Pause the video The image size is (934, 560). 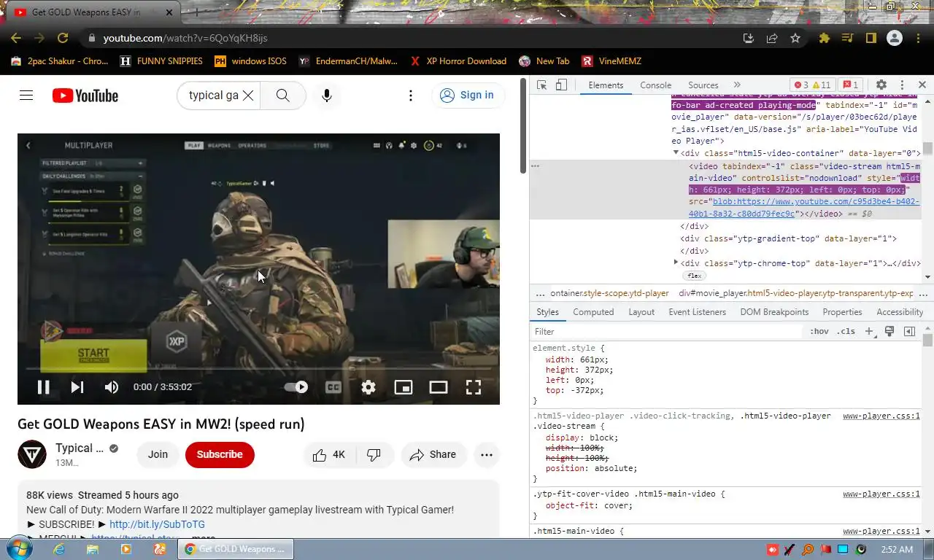(44, 387)
